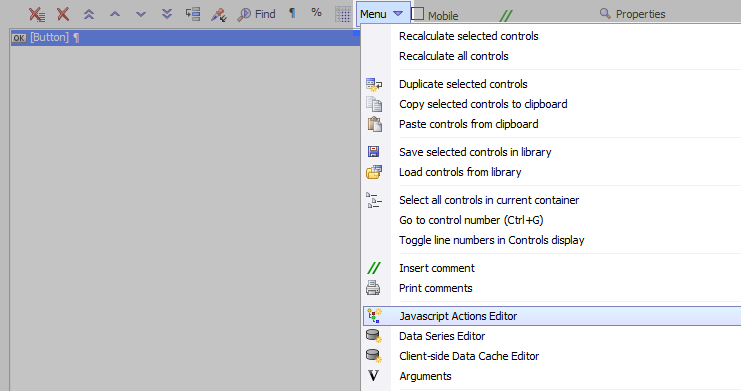This screenshot has width=741, height=391.
Task: Click the copy pages icon in menu
Action: click(374, 104)
